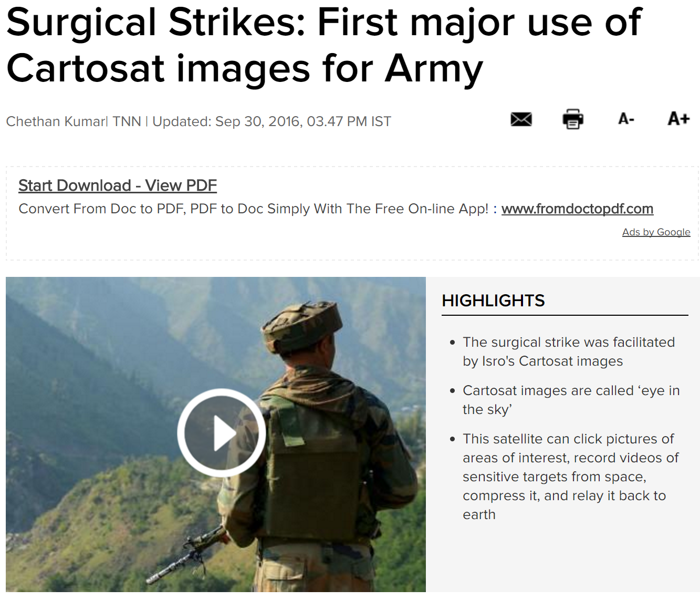Click the Surgical Strikes article headline
700x600 pixels.
323,45
